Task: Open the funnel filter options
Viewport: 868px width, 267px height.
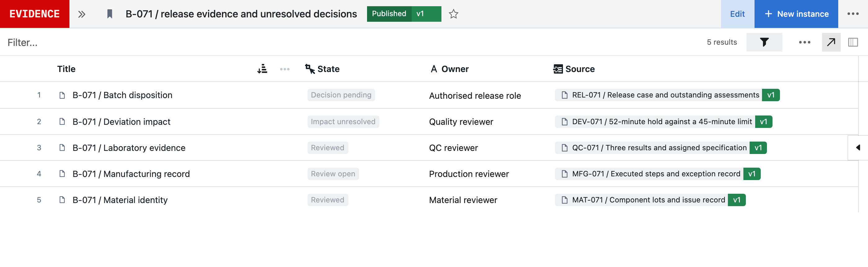Action: (764, 42)
